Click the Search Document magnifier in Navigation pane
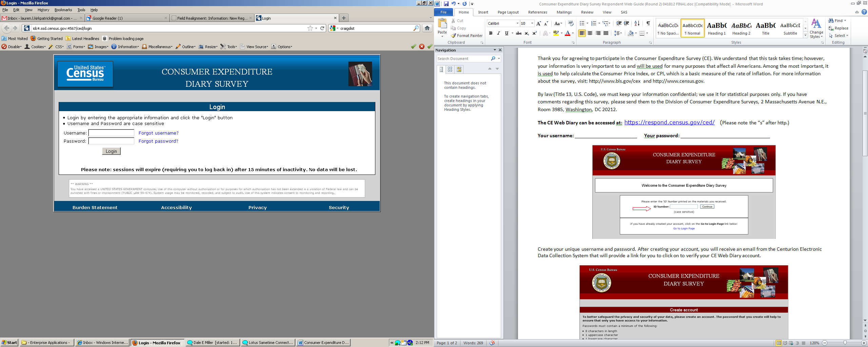The height and width of the screenshot is (347, 868). [x=493, y=59]
